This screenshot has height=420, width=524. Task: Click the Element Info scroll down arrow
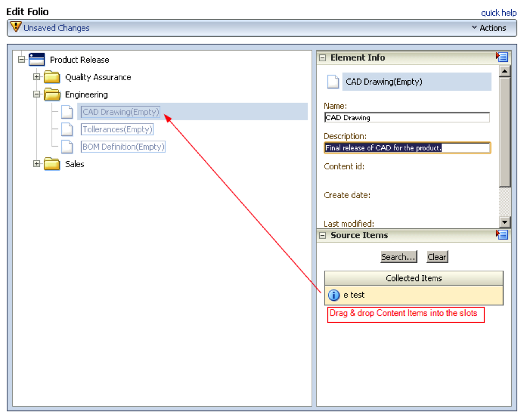point(505,221)
